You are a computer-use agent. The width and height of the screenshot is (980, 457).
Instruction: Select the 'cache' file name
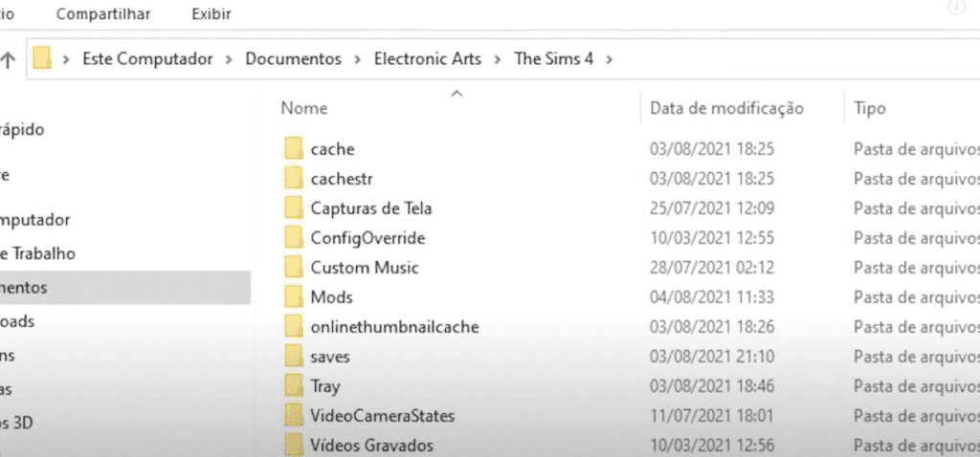[x=332, y=149]
